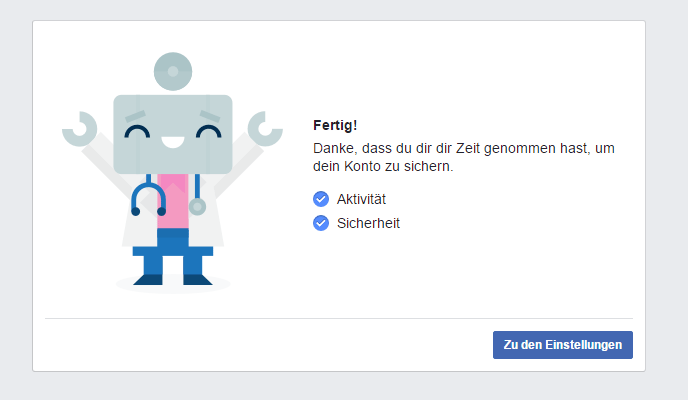Click the blue checkmark beside Sicherheit
This screenshot has height=400, width=688.
[321, 223]
